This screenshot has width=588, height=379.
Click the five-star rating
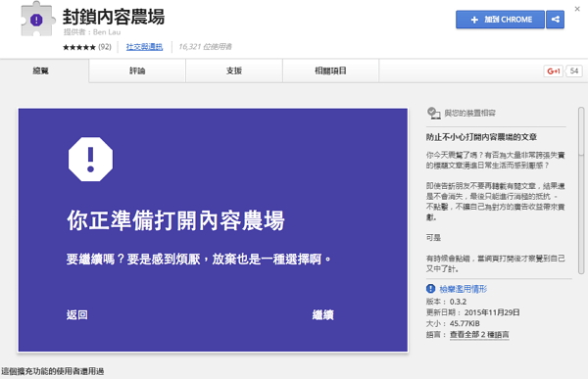click(79, 47)
